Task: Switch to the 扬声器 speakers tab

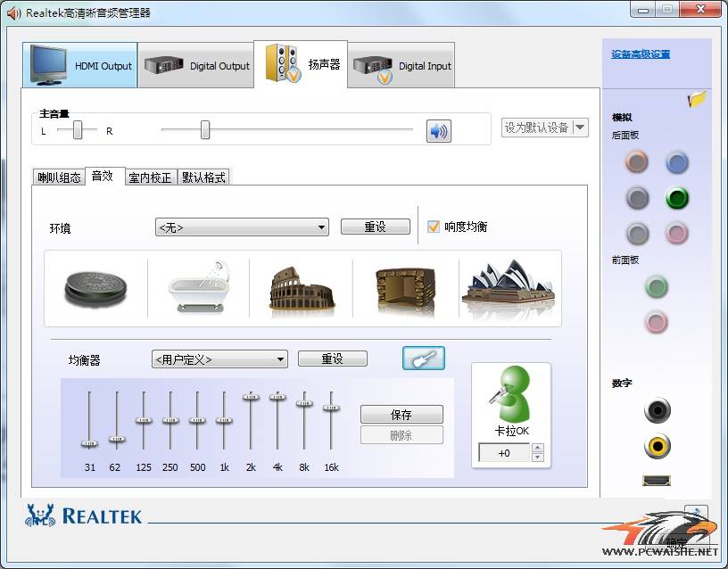Action: click(x=301, y=63)
